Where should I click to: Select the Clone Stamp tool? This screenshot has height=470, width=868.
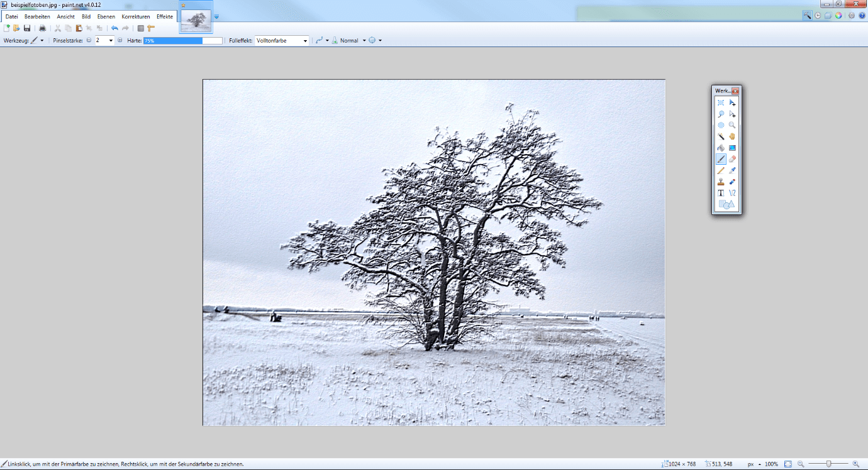pyautogui.click(x=721, y=182)
